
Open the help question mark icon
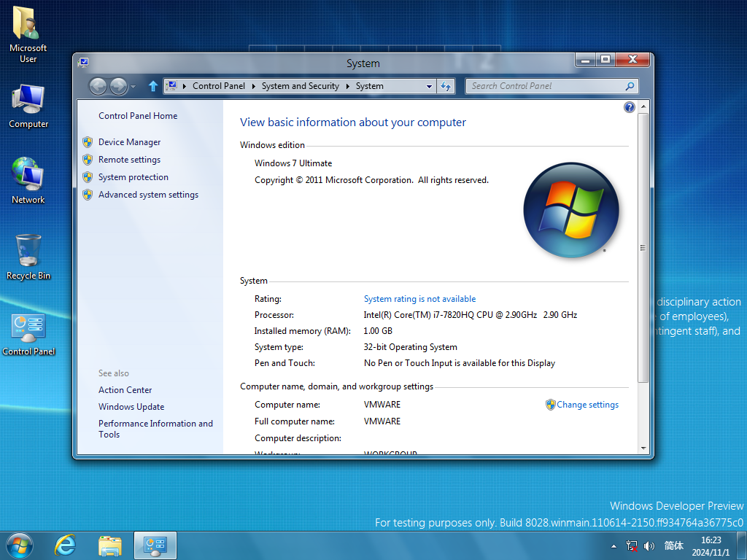coord(630,107)
